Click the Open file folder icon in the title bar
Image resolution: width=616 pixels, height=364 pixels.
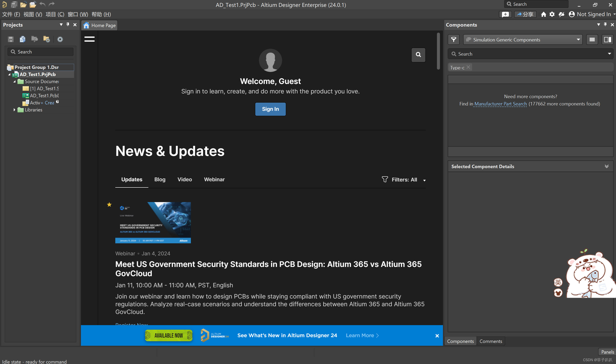23,5
